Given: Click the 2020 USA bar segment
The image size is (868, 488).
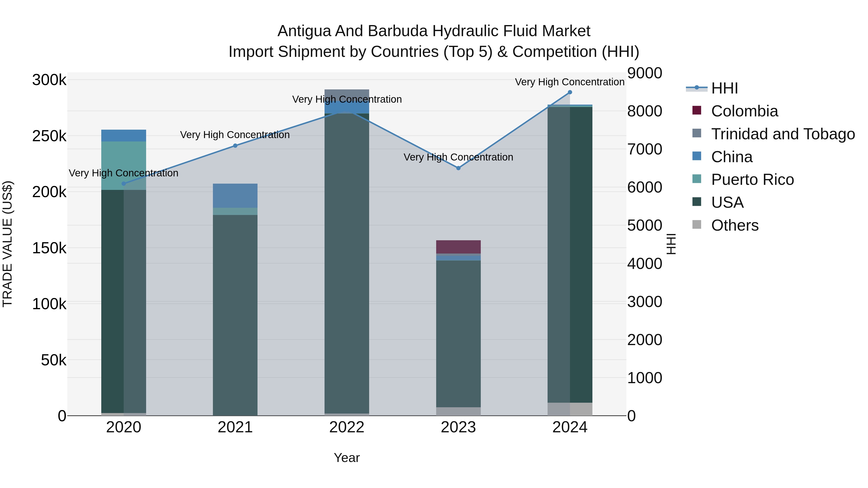Looking at the screenshot, I should (124, 301).
